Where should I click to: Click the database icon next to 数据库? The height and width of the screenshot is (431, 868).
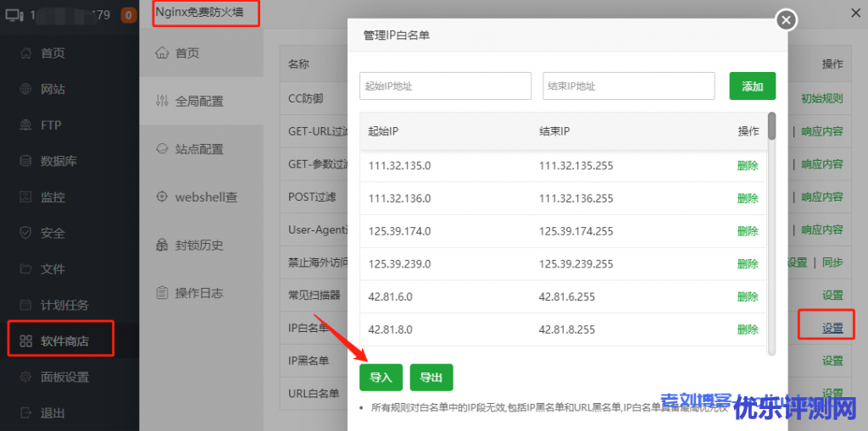click(x=25, y=161)
